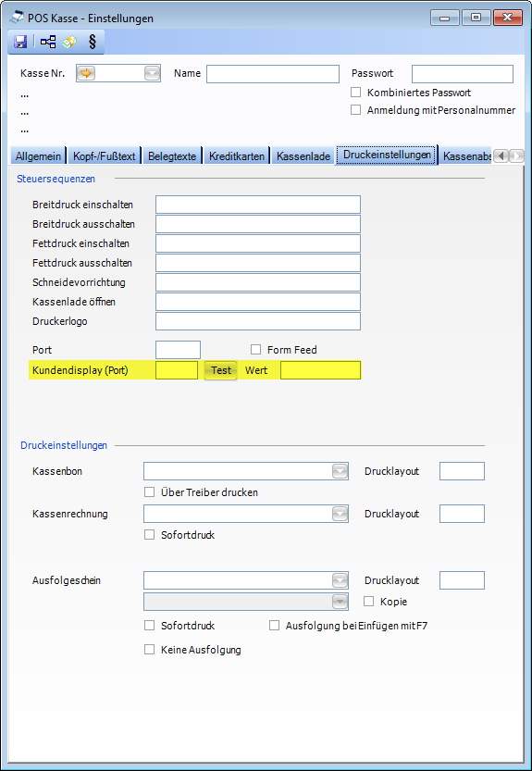Screen dimensions: 532x771
Task: Select the Belegtexte tab
Action: coord(172,155)
